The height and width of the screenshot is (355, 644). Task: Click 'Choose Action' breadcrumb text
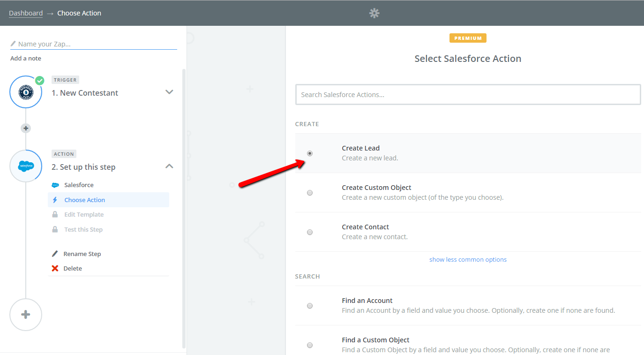point(79,13)
